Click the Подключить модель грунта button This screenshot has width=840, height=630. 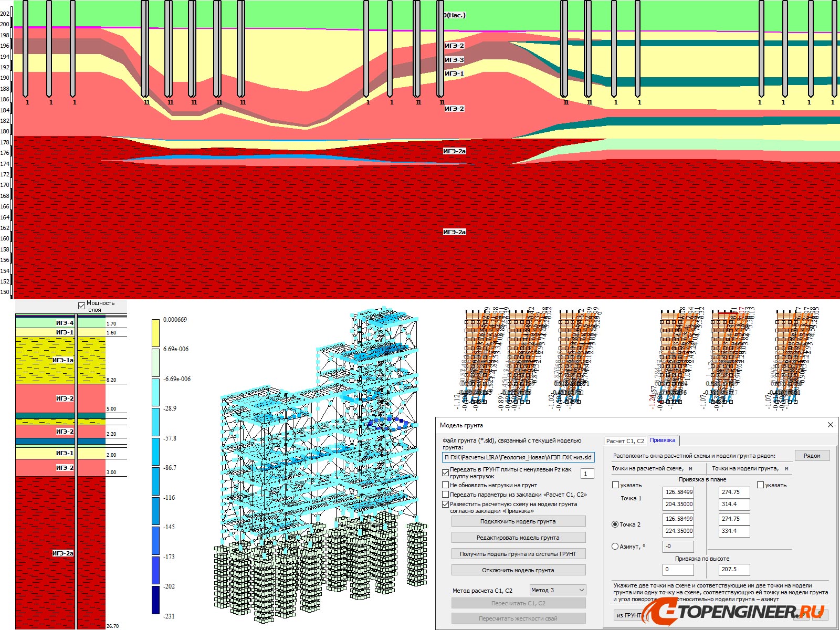click(518, 521)
